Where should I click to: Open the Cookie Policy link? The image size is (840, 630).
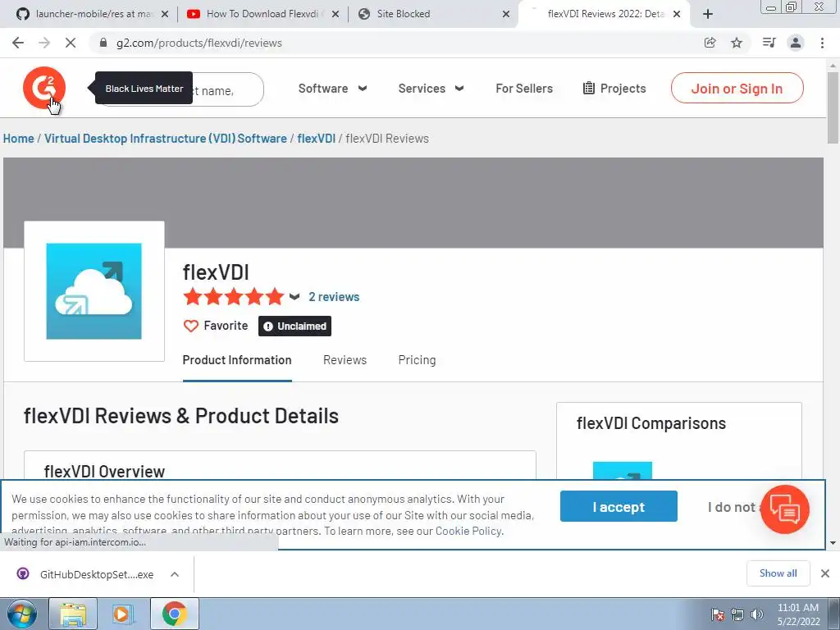coord(468,531)
